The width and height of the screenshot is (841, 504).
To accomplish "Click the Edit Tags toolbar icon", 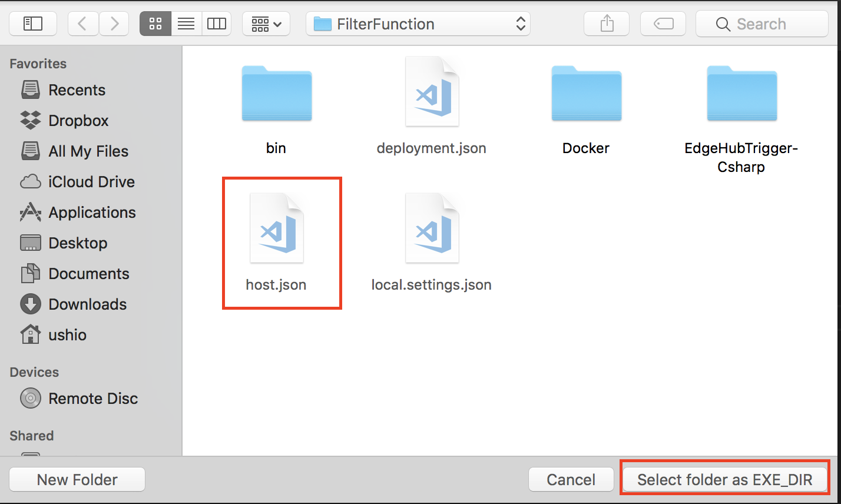I will pyautogui.click(x=664, y=24).
